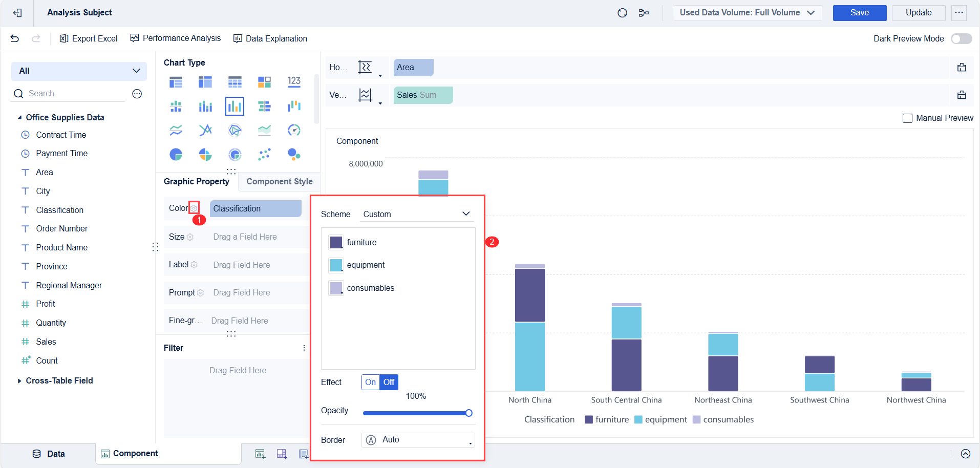Switch to Component Style tab
Screen dimensions: 980x468
(x=280, y=181)
